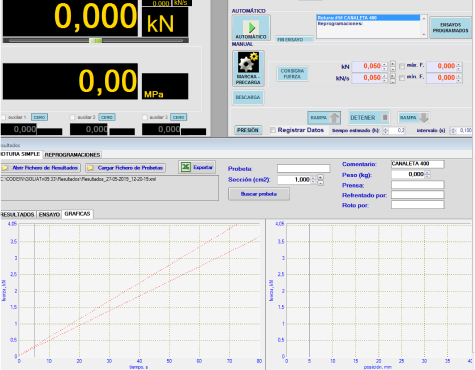Image resolution: width=475 pixels, height=370 pixels.
Task: Adjust the intervalo (s) spinner
Action: tap(453, 130)
